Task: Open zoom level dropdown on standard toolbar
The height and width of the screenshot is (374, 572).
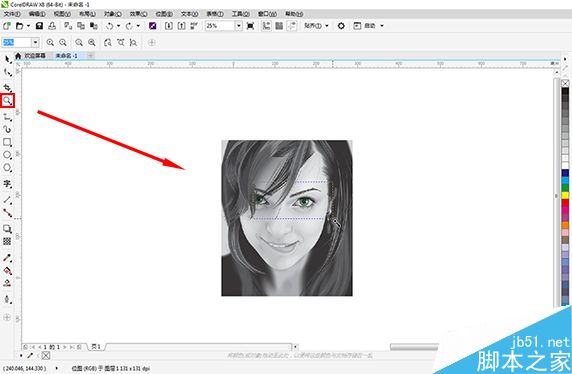Action: pyautogui.click(x=239, y=26)
